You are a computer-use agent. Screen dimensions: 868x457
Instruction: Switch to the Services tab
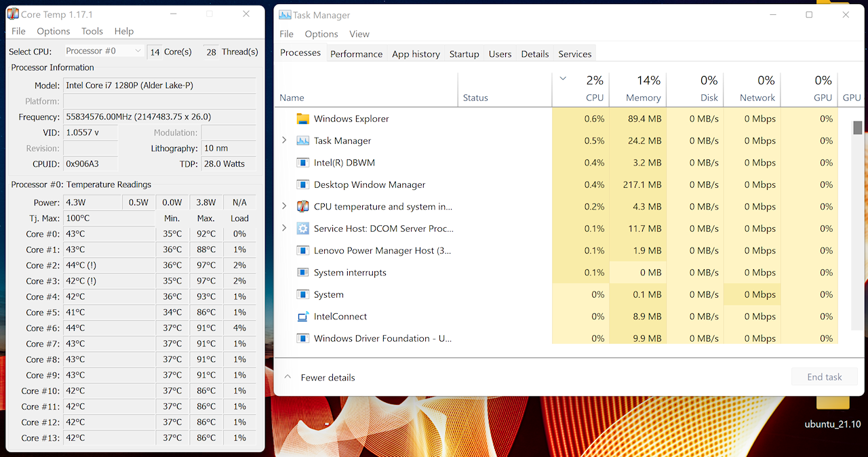(575, 54)
